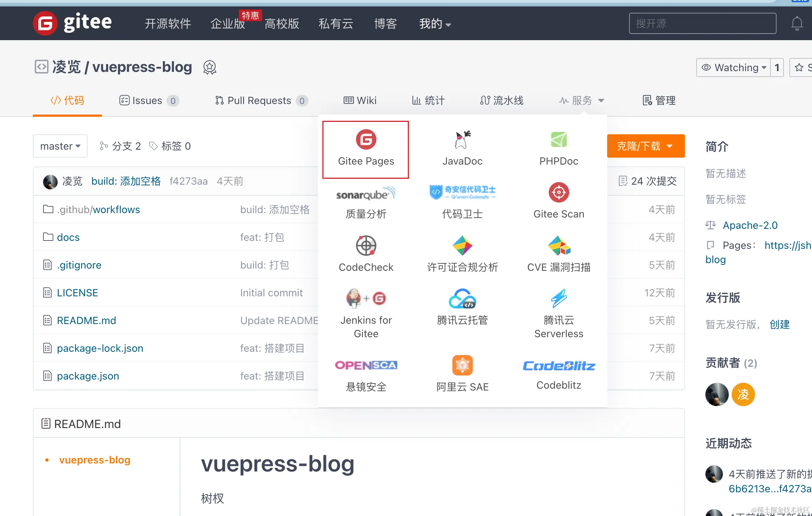
Task: Go to 博客 in the navbar
Action: tap(385, 24)
